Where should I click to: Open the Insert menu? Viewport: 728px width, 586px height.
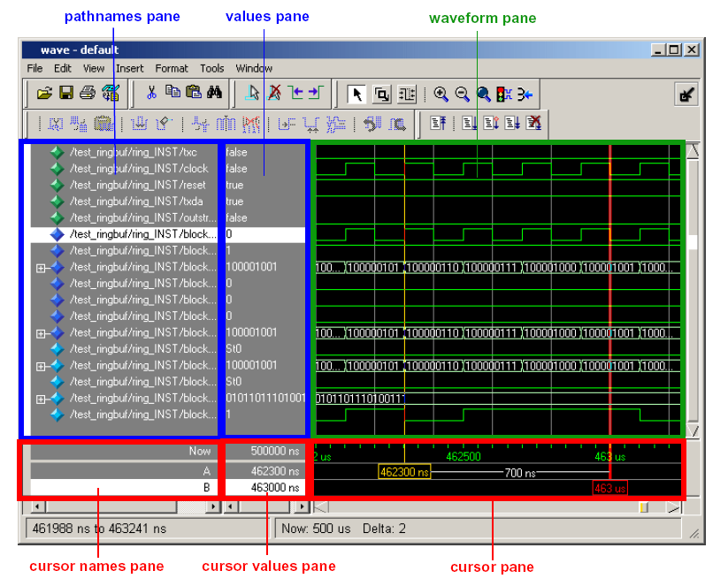(x=129, y=68)
